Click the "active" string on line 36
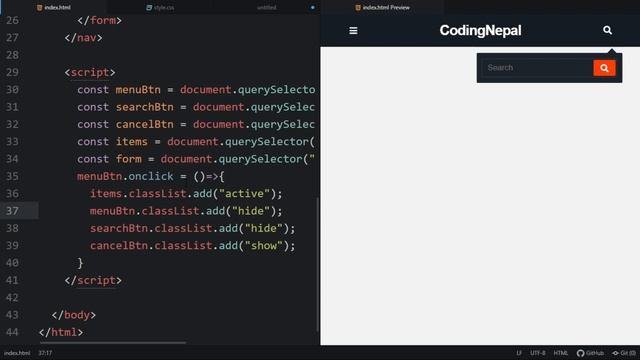640x360 pixels. pos(244,194)
